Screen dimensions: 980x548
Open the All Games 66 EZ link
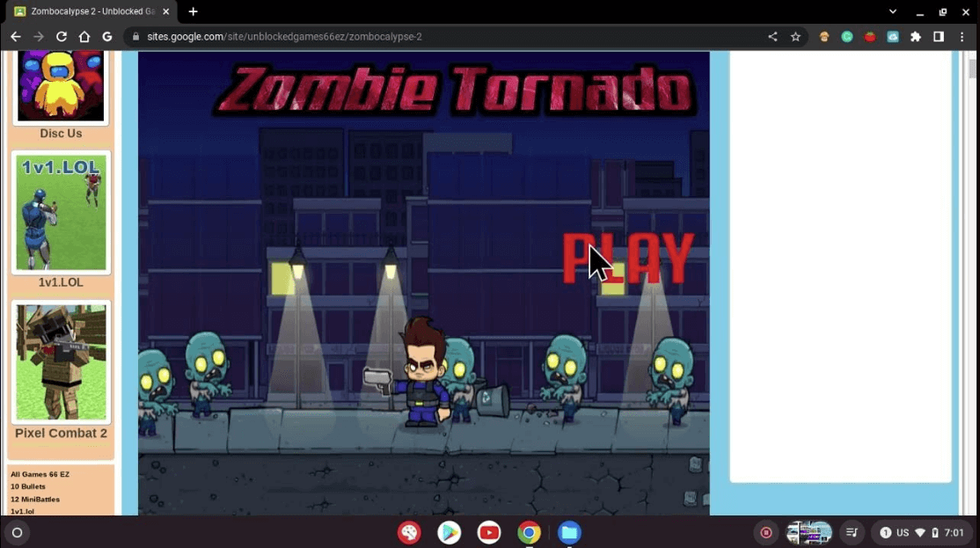pos(40,474)
